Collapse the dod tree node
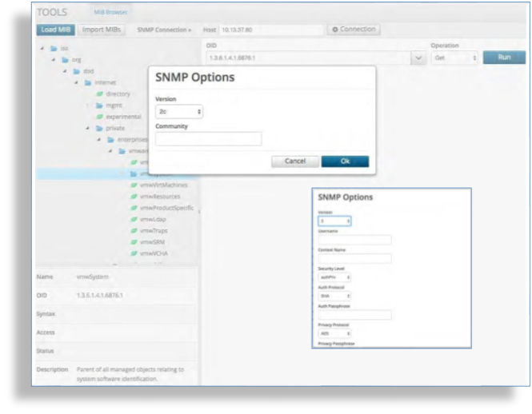Screen dimensions: 532x414 tap(65, 71)
